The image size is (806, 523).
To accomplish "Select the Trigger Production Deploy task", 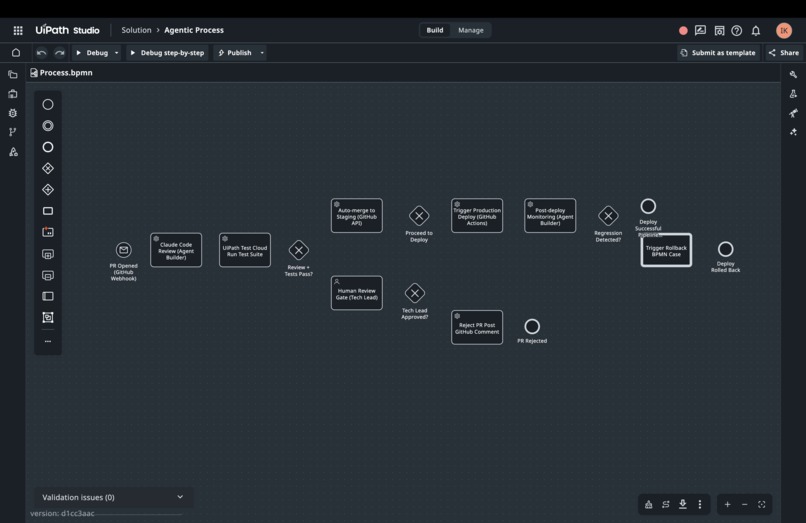I will point(477,216).
